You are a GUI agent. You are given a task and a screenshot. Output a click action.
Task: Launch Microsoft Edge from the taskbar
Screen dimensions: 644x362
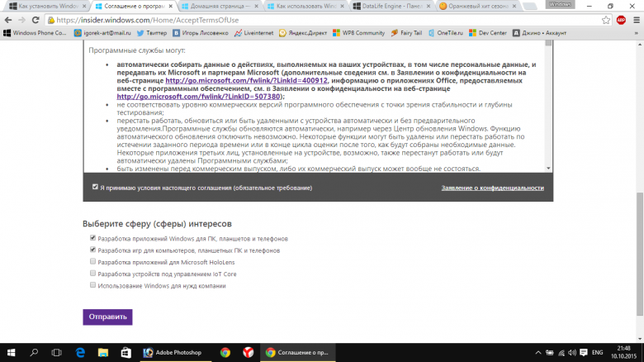point(80,353)
